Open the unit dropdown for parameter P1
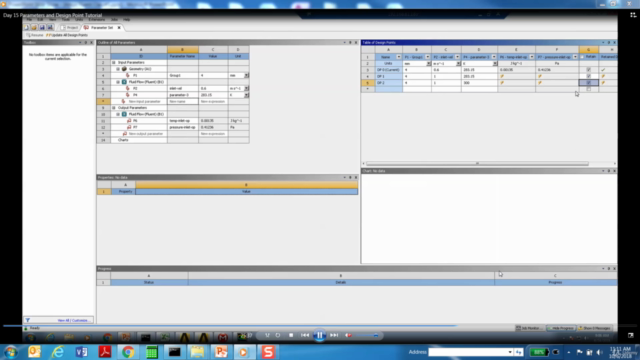Viewport: 640px width, 360px height. 246,76
